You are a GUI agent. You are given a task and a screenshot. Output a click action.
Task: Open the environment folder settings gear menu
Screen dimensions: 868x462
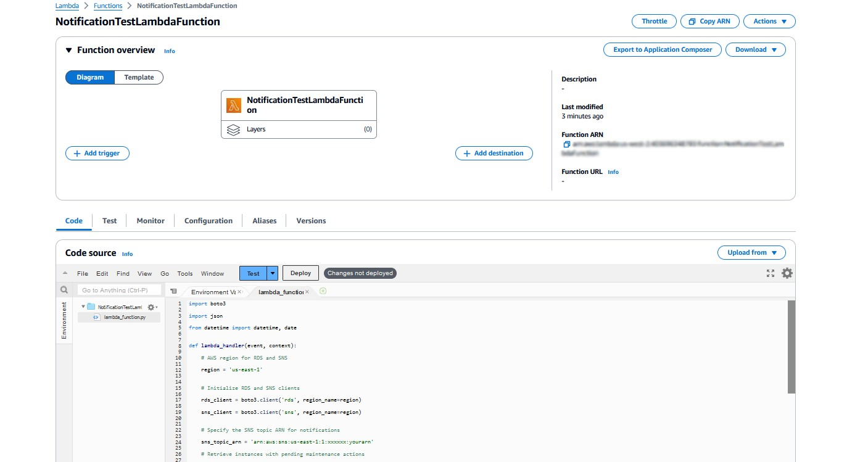tap(152, 307)
